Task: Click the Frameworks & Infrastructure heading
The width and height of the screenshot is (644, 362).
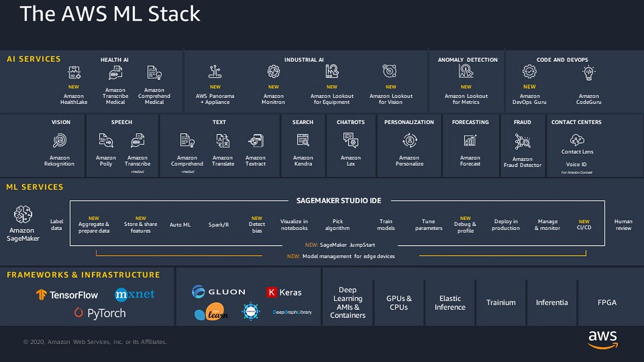Action: pos(83,274)
